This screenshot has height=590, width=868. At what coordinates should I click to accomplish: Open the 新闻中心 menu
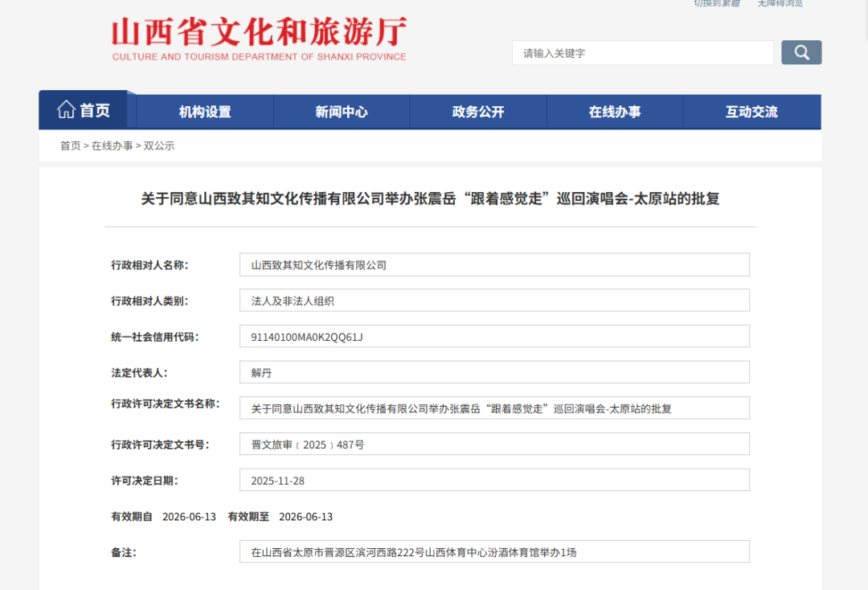tap(342, 112)
